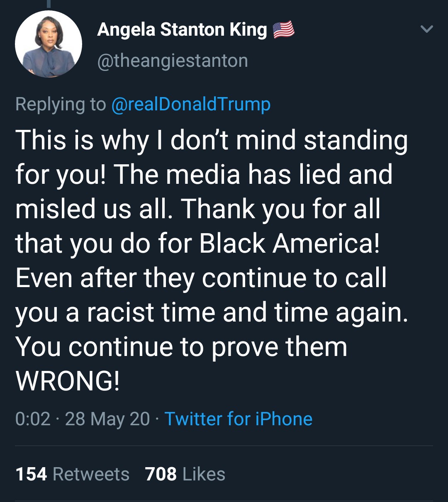Viewport: 448px width, 502px height.
Task: Click the word "WRONG!" in the tweet
Action: coord(68,381)
